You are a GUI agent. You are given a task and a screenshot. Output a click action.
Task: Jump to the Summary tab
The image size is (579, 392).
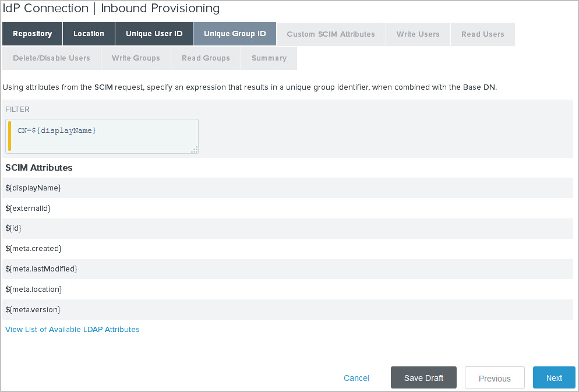tap(269, 58)
